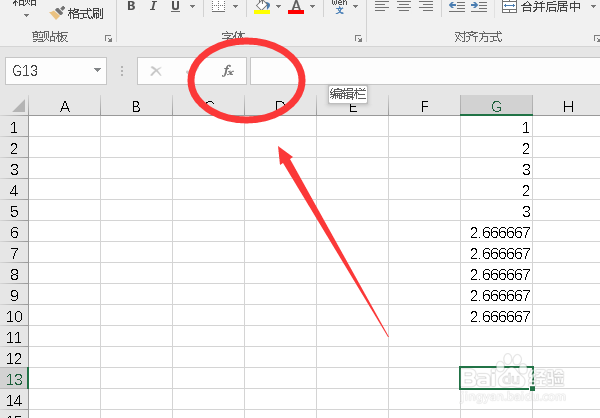
Task: Click the selected cell G13
Action: tap(496, 378)
